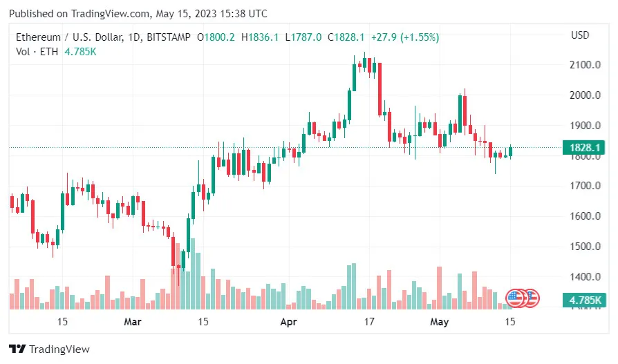This screenshot has width=618, height=364.
Task: Click the green 4.785K legend volume value
Action: click(x=80, y=51)
